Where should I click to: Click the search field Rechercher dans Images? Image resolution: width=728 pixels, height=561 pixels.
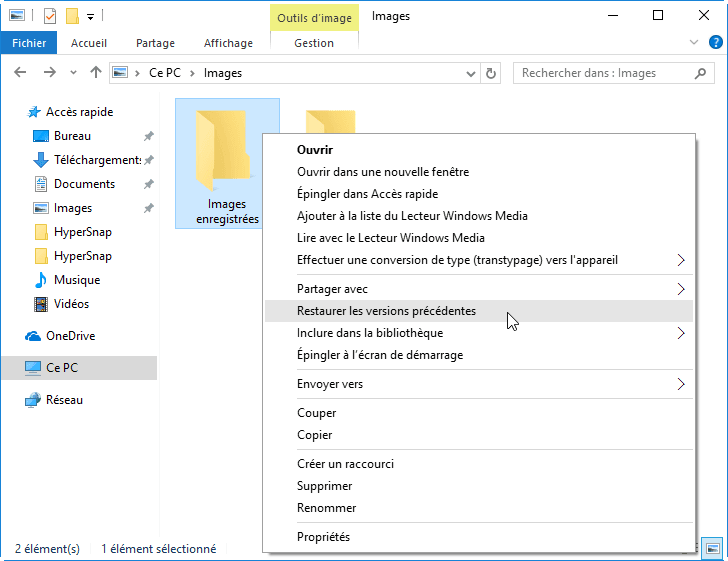tap(605, 73)
